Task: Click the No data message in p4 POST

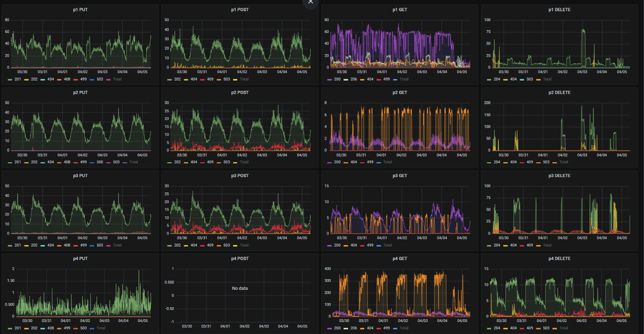Action: 240,288
